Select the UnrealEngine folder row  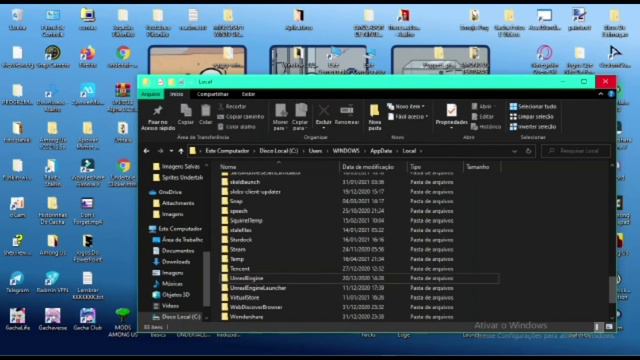click(x=359, y=278)
